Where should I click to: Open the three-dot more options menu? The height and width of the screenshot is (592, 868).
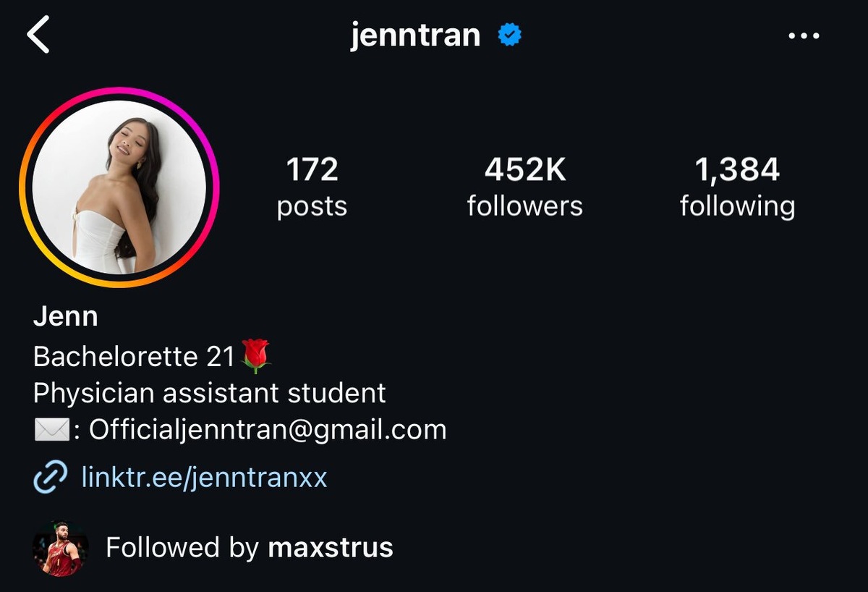coord(804,35)
